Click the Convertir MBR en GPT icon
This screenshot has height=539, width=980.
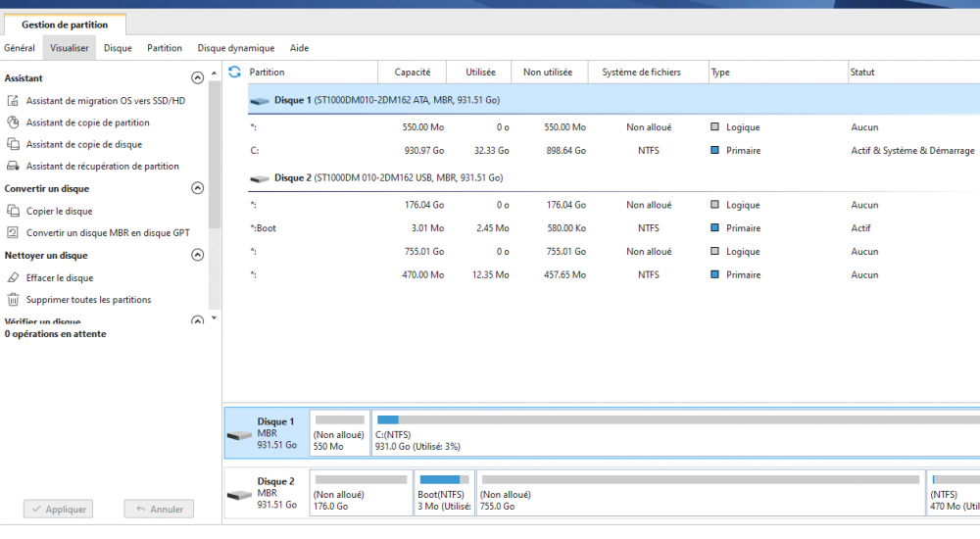click(14, 232)
